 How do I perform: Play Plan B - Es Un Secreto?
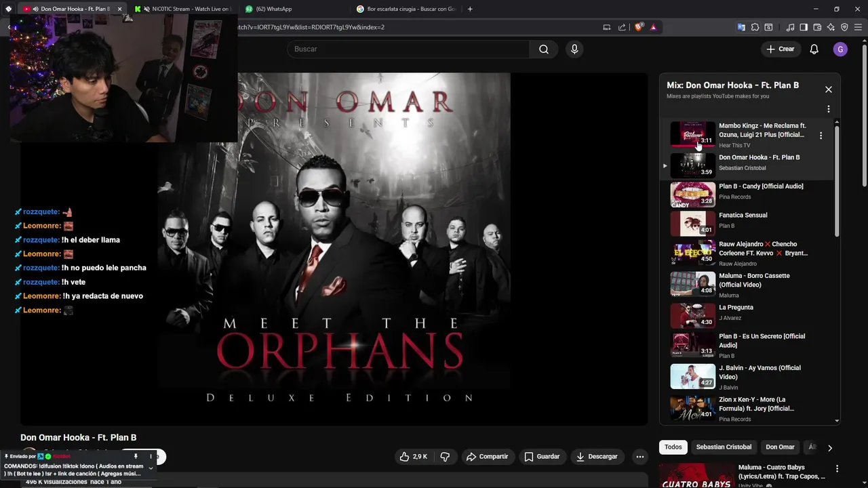[746, 346]
